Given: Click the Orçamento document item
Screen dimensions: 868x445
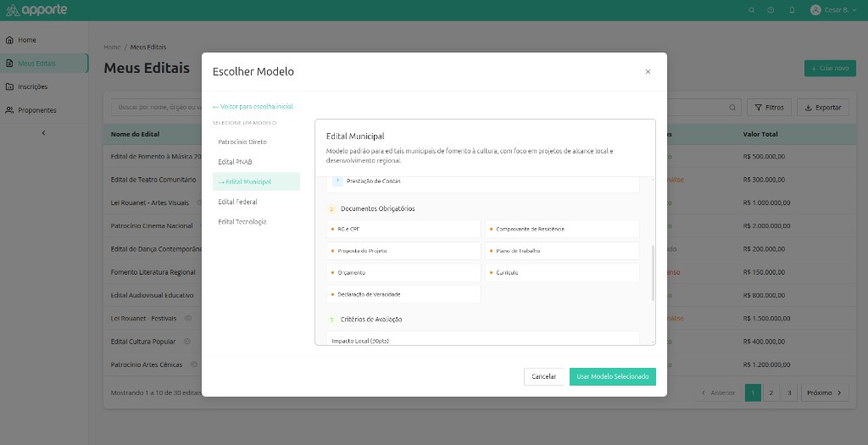Looking at the screenshot, I should 403,272.
